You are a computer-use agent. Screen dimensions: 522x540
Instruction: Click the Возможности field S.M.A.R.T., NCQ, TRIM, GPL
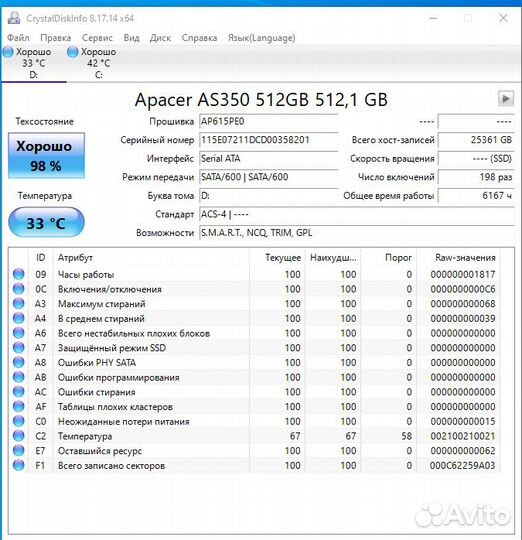(x=357, y=233)
